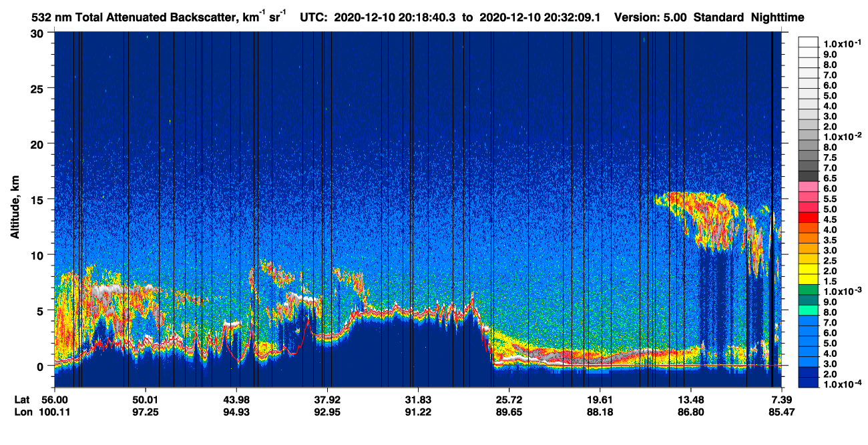Click the "Lon" row label

point(23,412)
